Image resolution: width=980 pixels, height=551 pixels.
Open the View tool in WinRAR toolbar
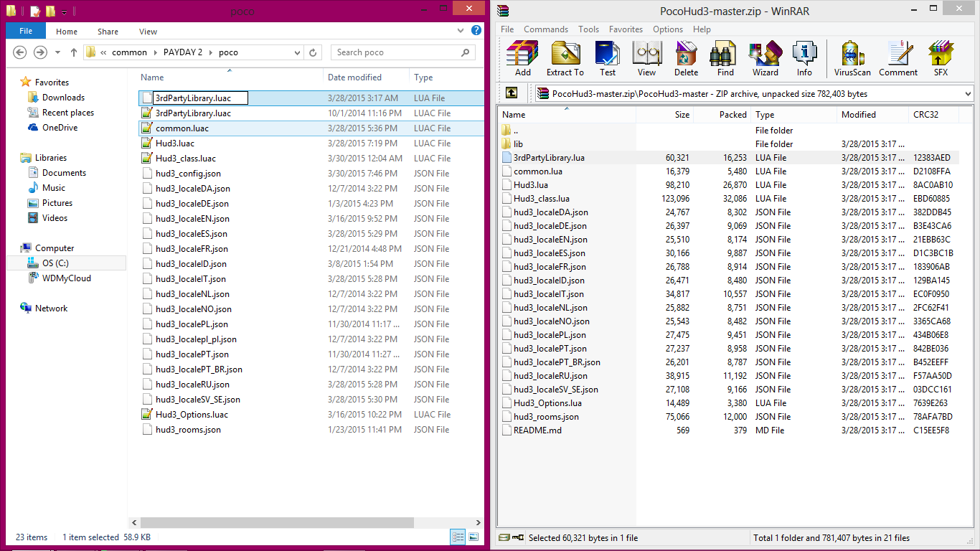646,59
